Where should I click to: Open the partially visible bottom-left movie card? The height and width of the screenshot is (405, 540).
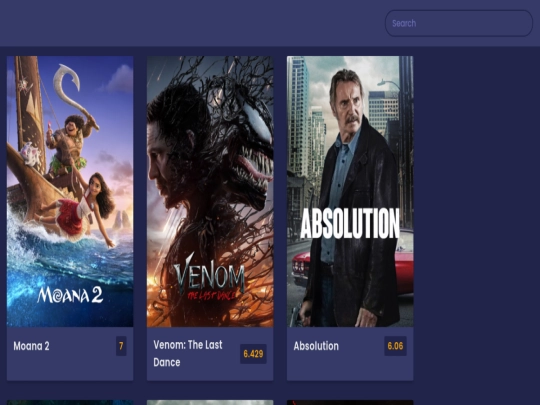click(x=70, y=403)
